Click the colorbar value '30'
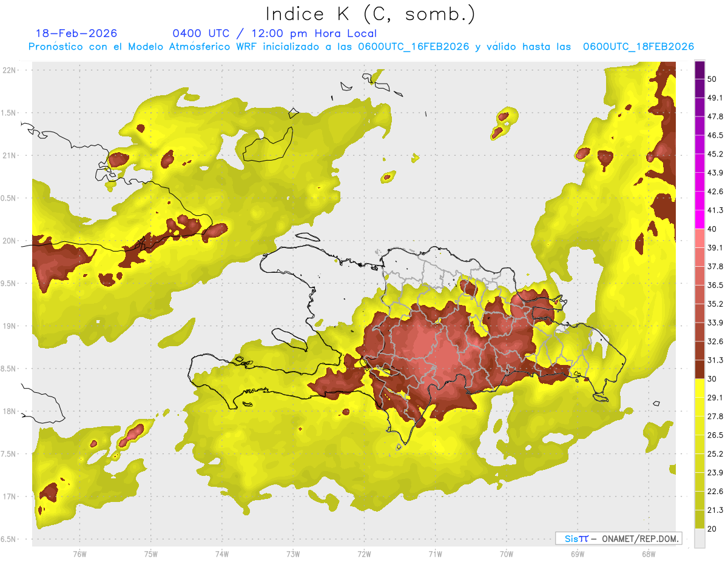The image size is (728, 562). coord(712,379)
